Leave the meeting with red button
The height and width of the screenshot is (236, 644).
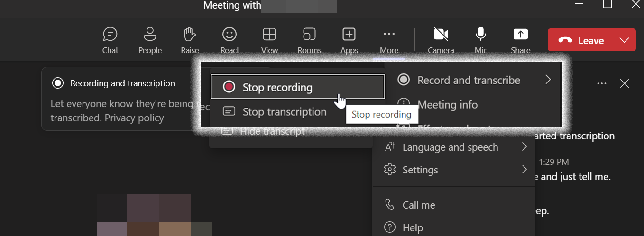580,40
